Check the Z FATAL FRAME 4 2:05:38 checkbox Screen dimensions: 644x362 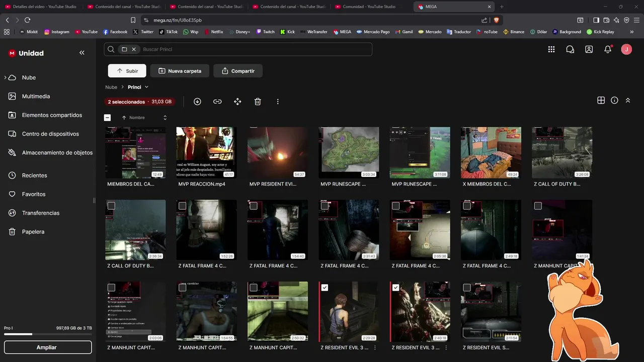(395, 206)
